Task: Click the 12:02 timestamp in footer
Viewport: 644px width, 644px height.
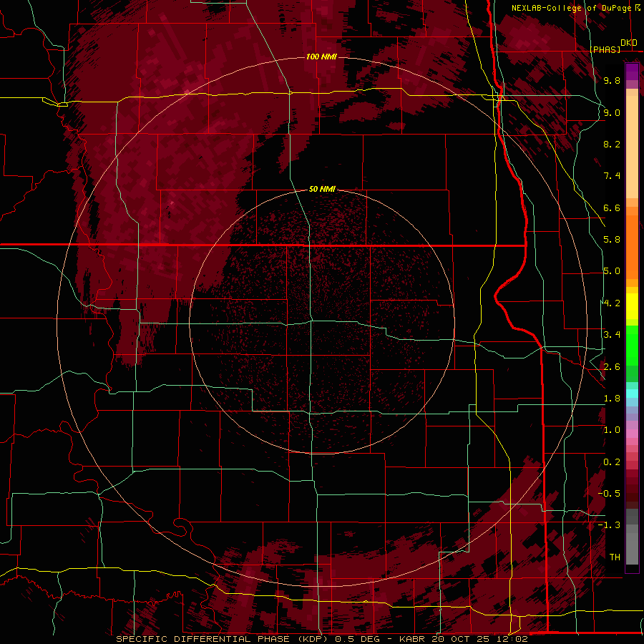Action: [512, 639]
